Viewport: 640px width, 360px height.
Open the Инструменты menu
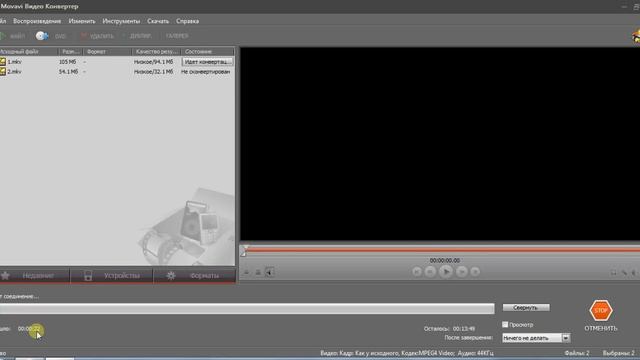[x=121, y=21]
